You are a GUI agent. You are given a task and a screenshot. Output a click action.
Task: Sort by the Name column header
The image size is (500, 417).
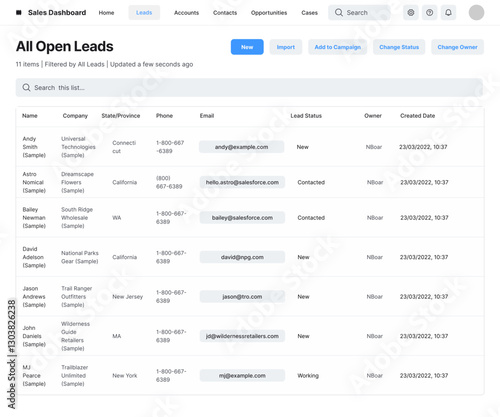point(30,116)
